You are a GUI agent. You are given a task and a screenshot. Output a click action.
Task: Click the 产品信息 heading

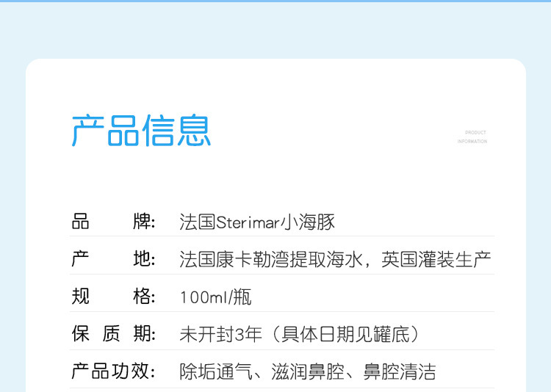tap(141, 131)
